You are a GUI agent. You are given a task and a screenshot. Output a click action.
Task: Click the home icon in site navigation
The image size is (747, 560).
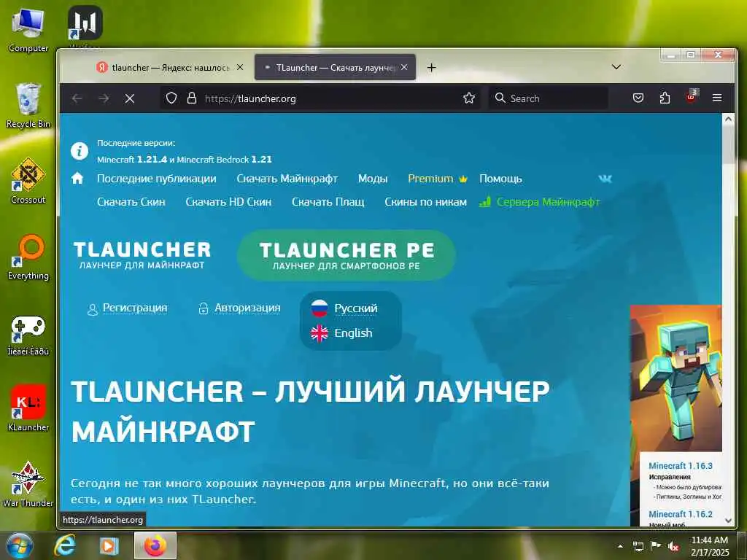(x=77, y=179)
